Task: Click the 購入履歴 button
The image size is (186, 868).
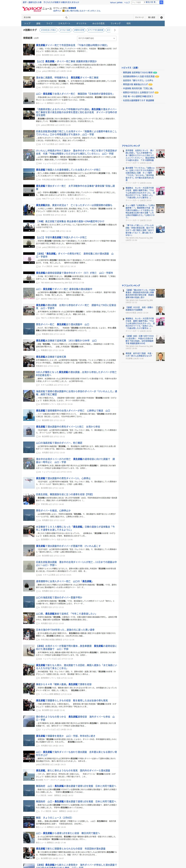Action: tap(152, 18)
